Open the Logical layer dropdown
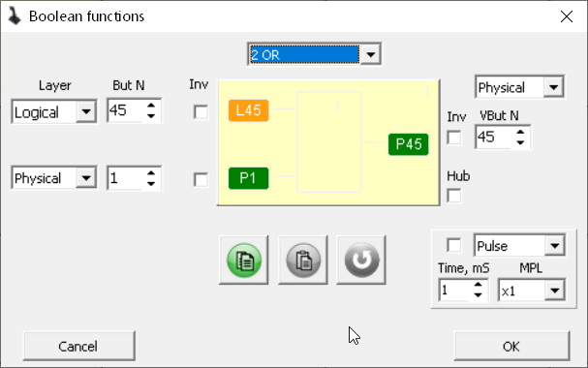The image size is (588, 368). tap(86, 111)
